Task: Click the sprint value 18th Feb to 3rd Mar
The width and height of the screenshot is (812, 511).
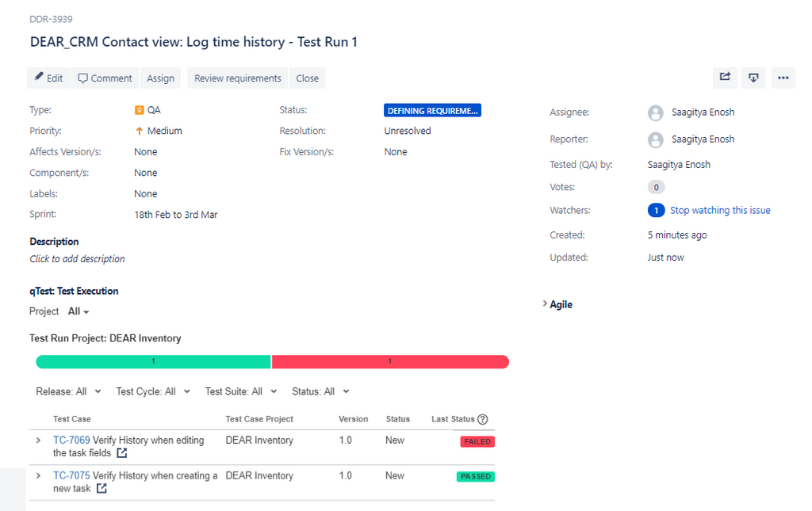Action: tap(176, 215)
